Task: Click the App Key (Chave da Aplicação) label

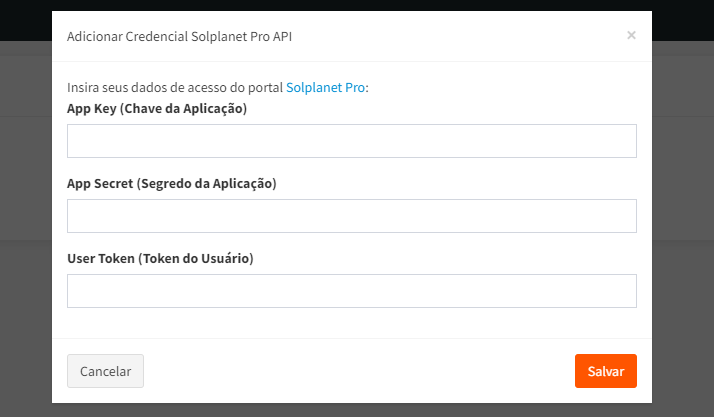Action: point(156,109)
